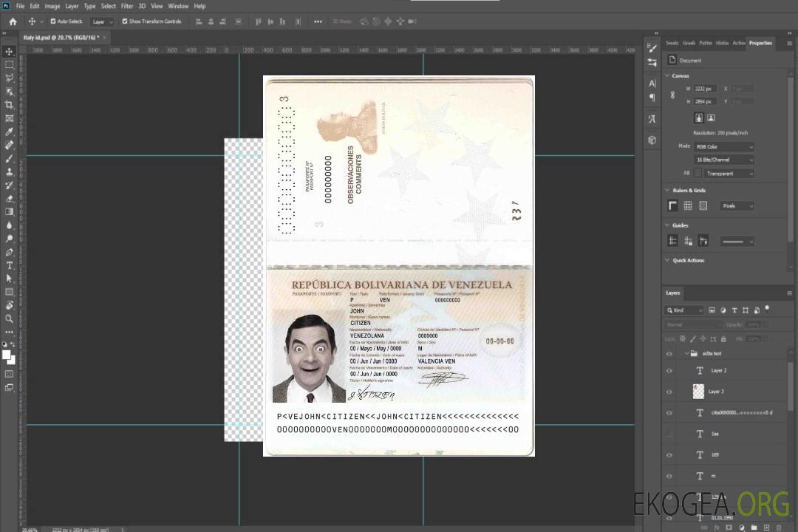Toggle Quick Mask mode icon
Screen dimensions: 798x532
[9, 374]
